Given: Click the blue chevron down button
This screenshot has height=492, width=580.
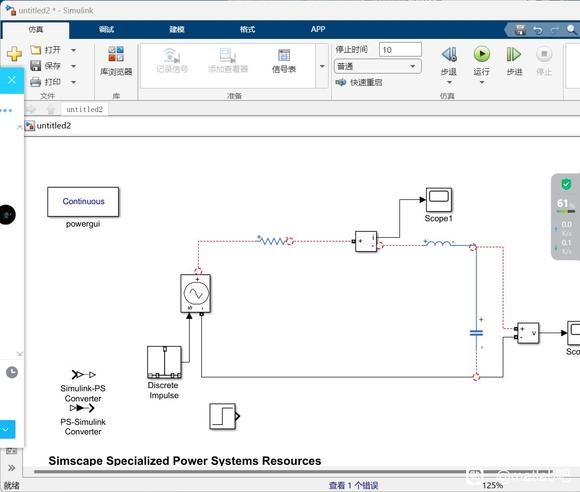Looking at the screenshot, I should (x=7, y=429).
